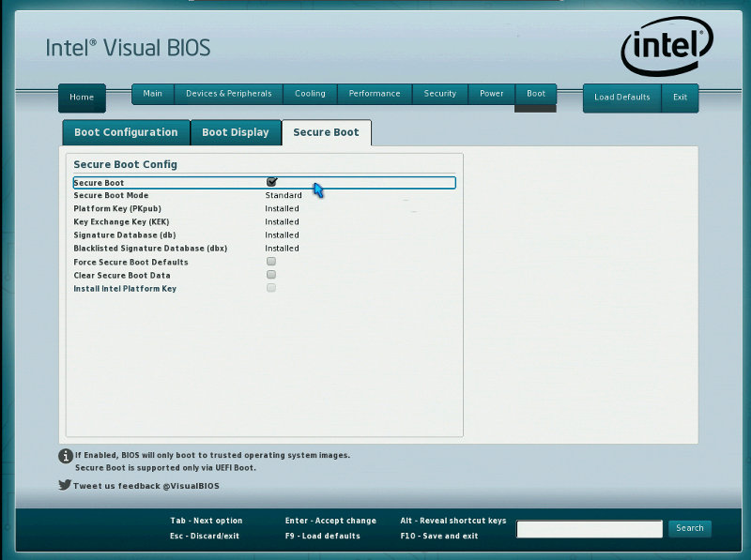The width and height of the screenshot is (751, 560).
Task: Open the Performance menu
Action: click(375, 93)
